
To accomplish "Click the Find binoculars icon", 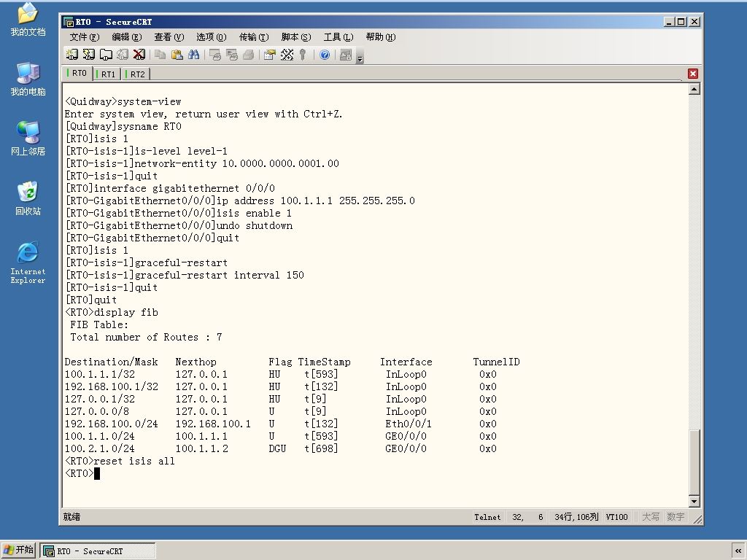I will tap(193, 55).
